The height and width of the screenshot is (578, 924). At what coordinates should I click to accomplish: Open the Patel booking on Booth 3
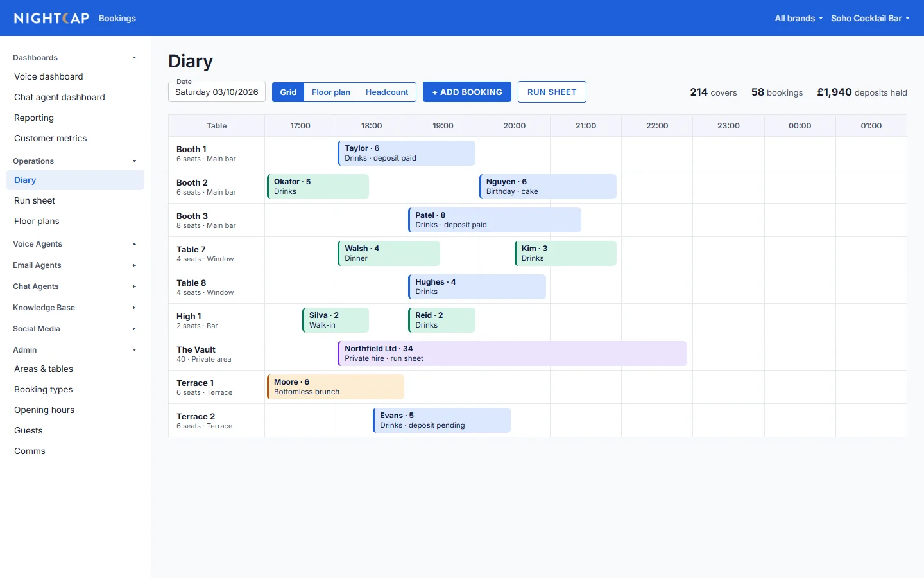tap(495, 220)
